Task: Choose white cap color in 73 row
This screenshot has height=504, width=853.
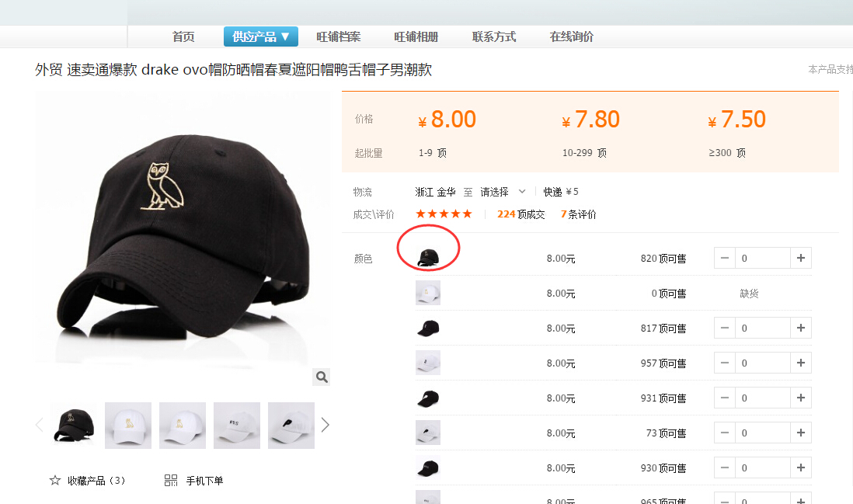Action: (428, 433)
